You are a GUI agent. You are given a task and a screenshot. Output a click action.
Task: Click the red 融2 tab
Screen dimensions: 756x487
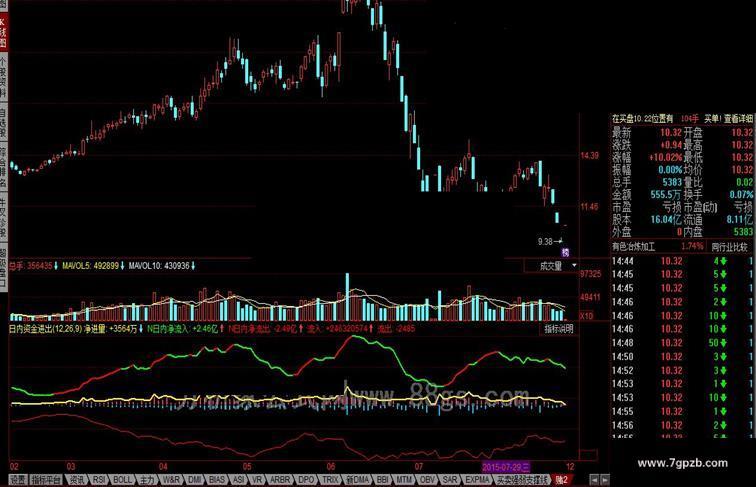(x=562, y=480)
